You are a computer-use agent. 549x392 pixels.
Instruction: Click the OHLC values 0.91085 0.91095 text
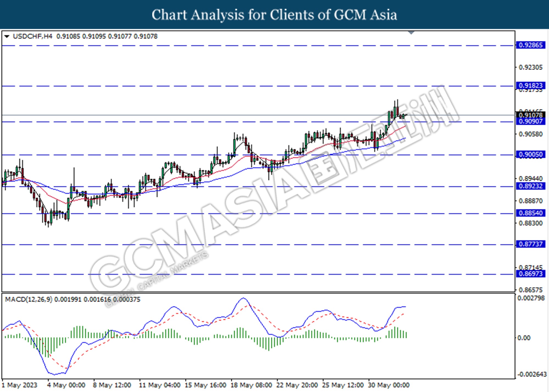(81, 36)
